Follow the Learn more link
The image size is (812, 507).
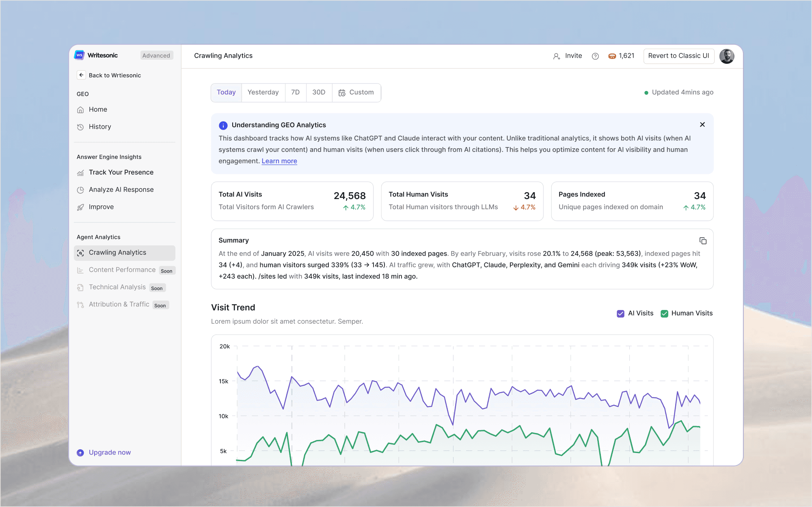click(279, 161)
